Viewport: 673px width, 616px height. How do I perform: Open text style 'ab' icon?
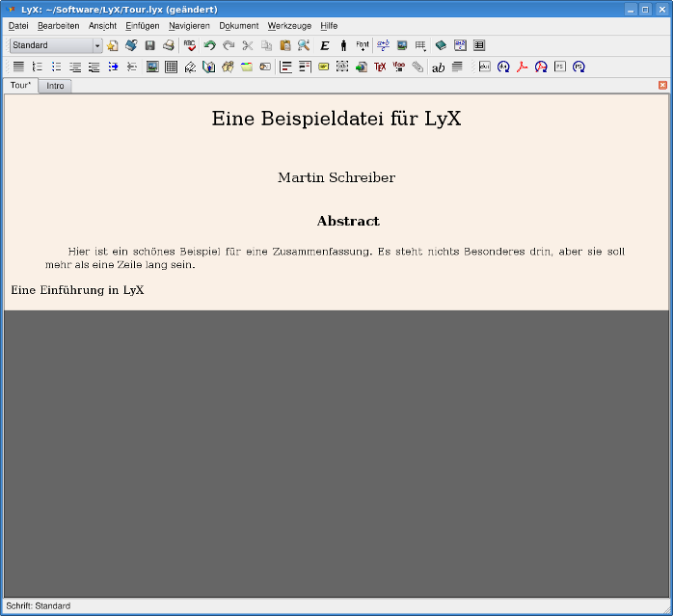pos(439,67)
